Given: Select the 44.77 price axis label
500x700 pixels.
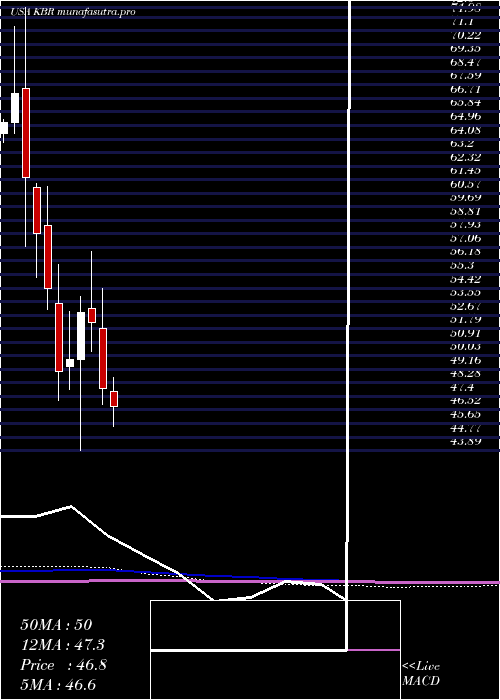Looking at the screenshot, I should coord(467,430).
